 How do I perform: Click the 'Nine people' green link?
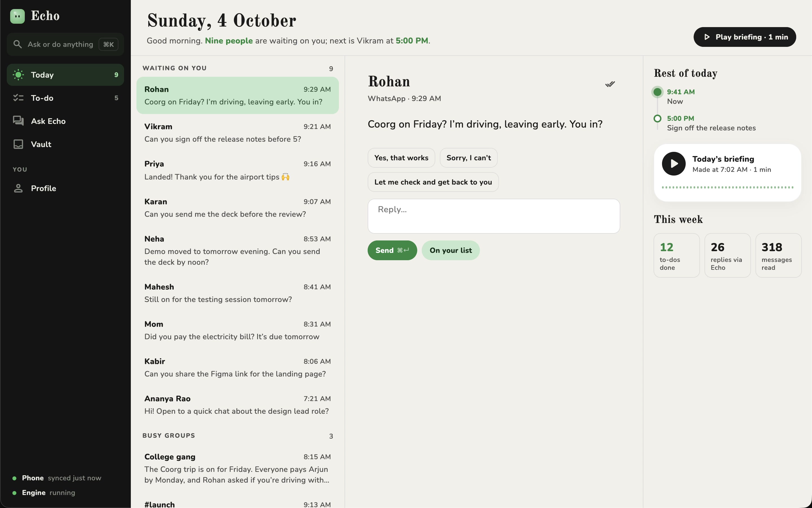229,41
